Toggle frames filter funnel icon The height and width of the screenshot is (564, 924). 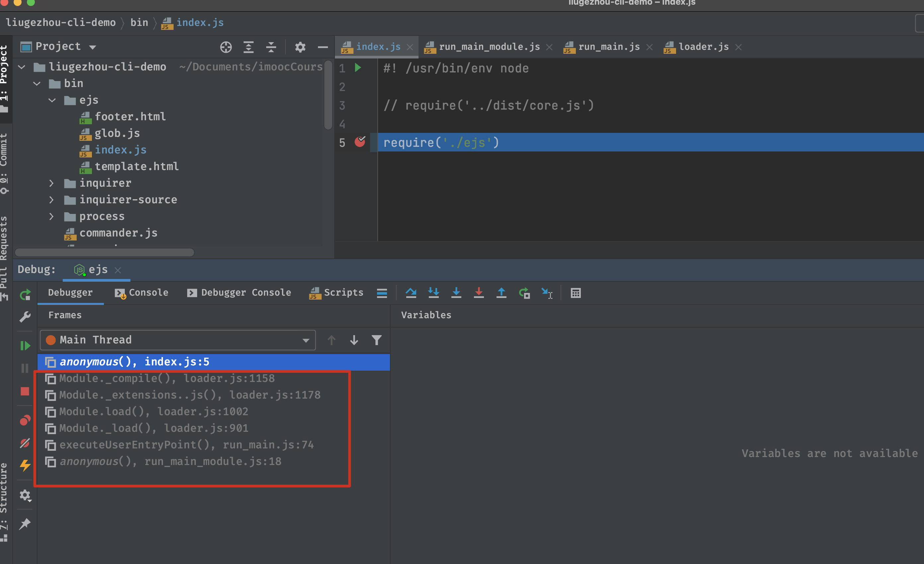point(376,340)
